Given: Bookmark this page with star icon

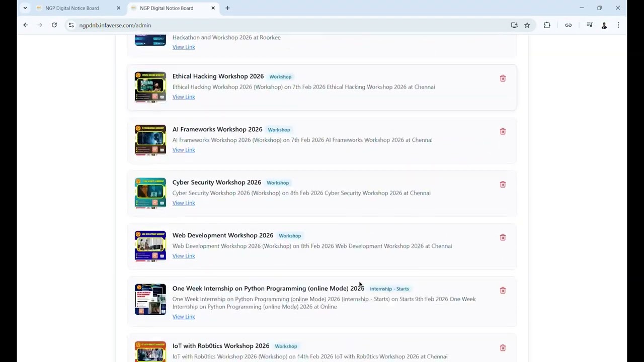Looking at the screenshot, I should (x=527, y=25).
